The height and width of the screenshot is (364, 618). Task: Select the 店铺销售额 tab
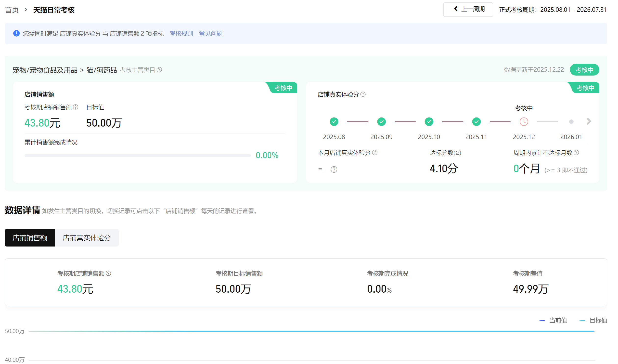click(x=30, y=238)
